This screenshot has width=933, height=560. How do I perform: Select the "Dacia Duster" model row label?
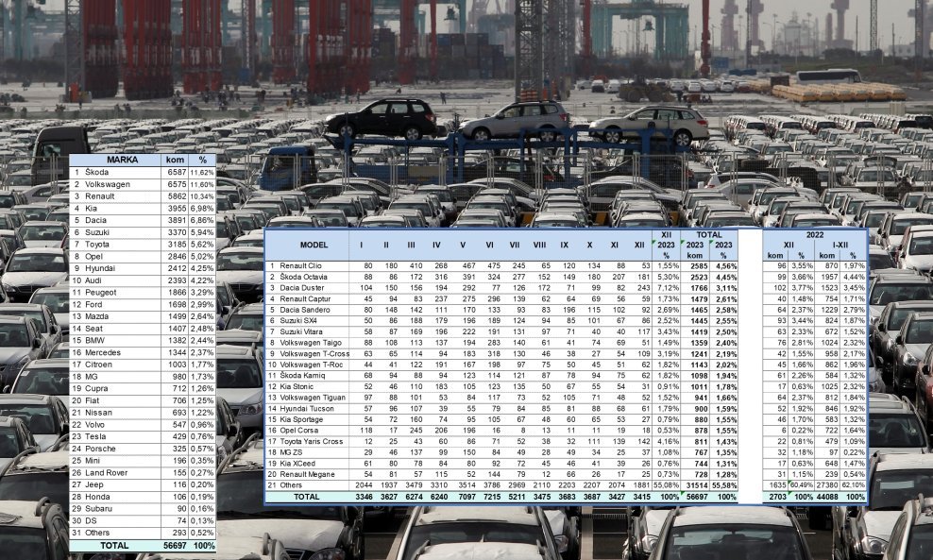coord(301,288)
